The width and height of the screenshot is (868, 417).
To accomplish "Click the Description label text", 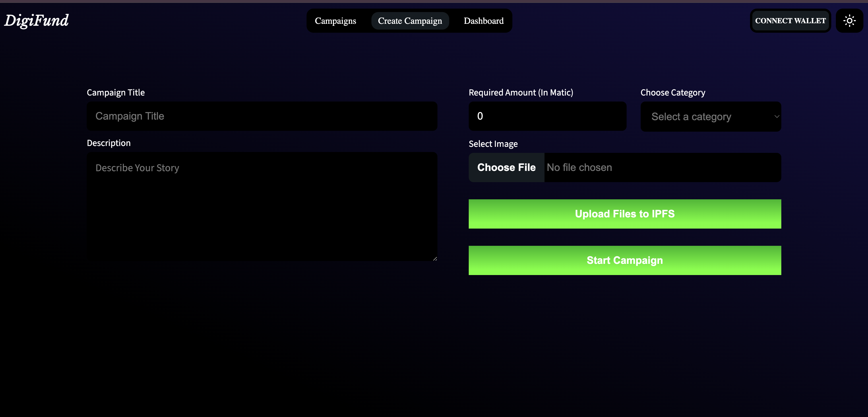I will coord(108,143).
